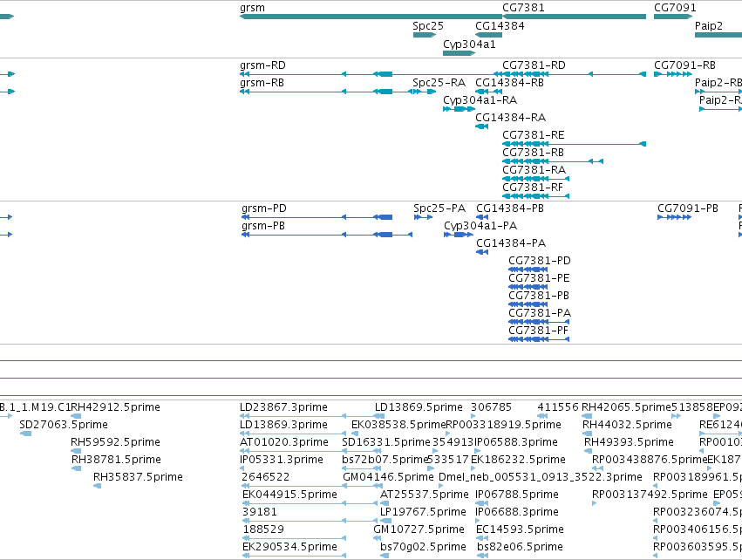Click the CG14384-RB transcript
This screenshot has height=560, width=742.
(x=489, y=92)
